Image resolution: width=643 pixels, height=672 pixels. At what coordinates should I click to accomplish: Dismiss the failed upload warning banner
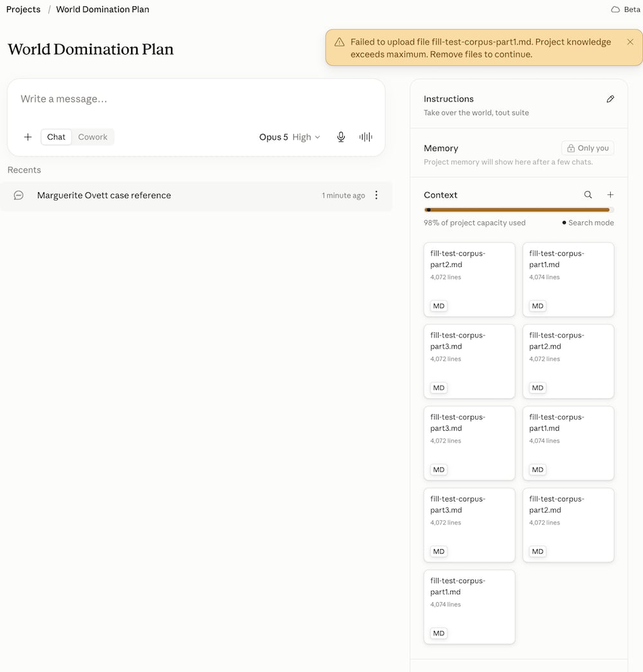pos(630,42)
